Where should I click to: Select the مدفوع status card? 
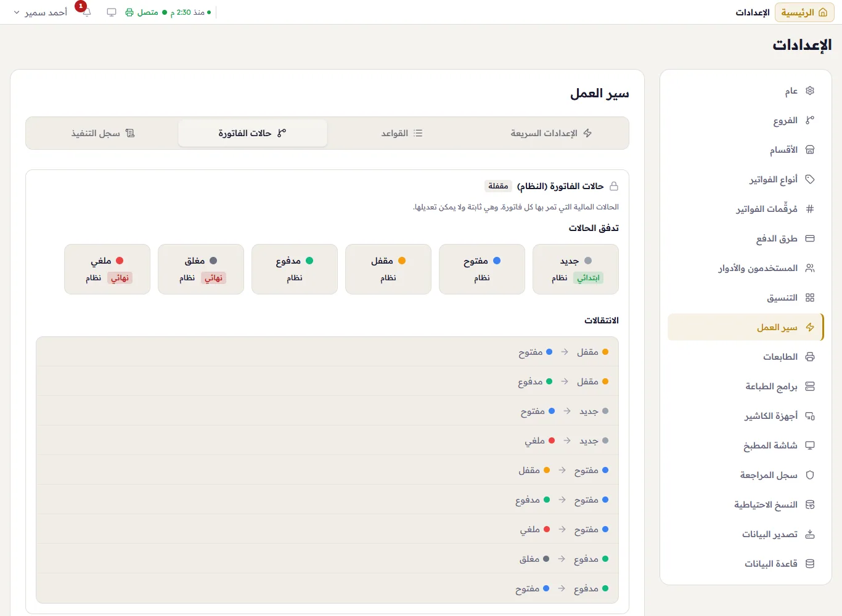295,269
